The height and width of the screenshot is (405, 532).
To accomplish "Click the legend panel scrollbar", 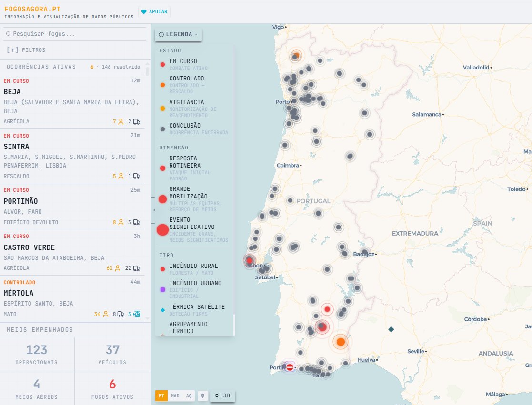I will 233,325.
